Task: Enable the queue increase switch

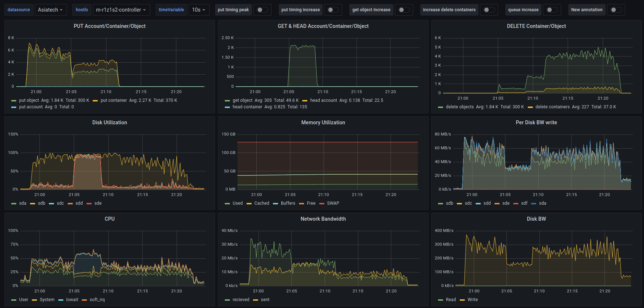Action: [x=552, y=10]
